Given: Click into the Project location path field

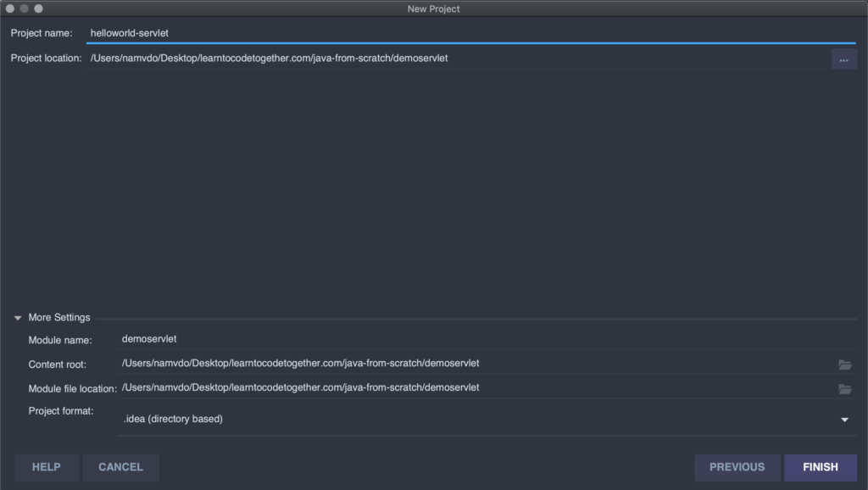Looking at the screenshot, I should (457, 58).
